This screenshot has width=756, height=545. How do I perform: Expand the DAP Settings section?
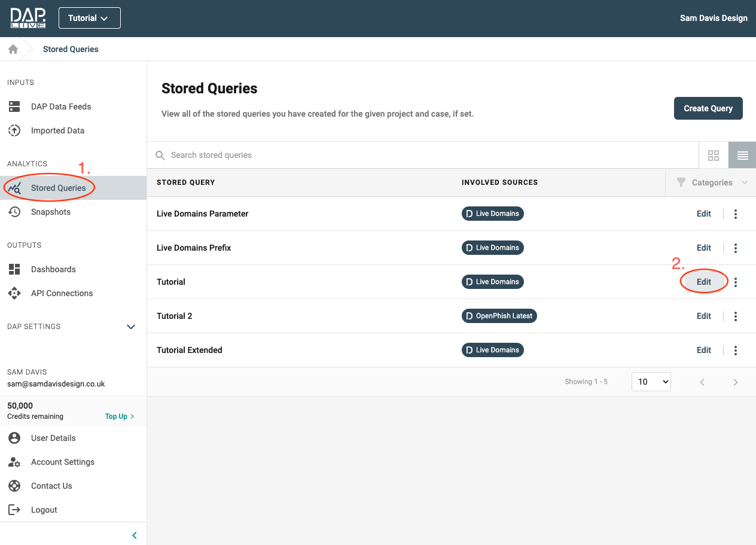pyautogui.click(x=131, y=327)
